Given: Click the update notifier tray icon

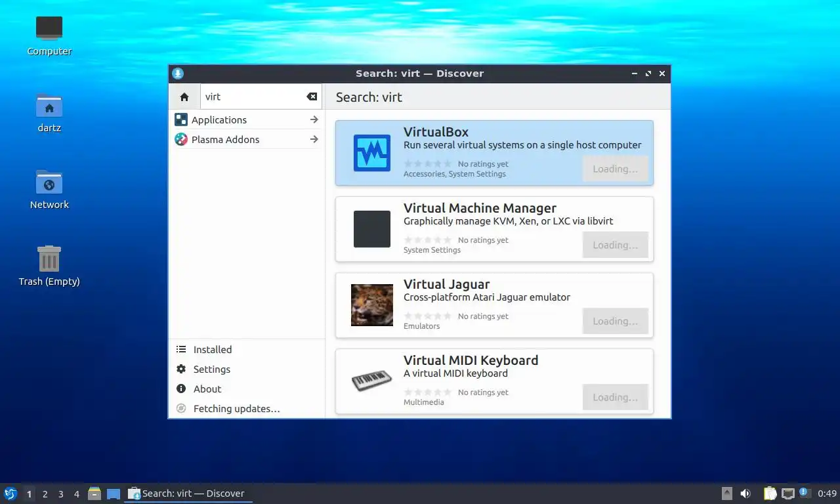Looking at the screenshot, I should [805, 493].
